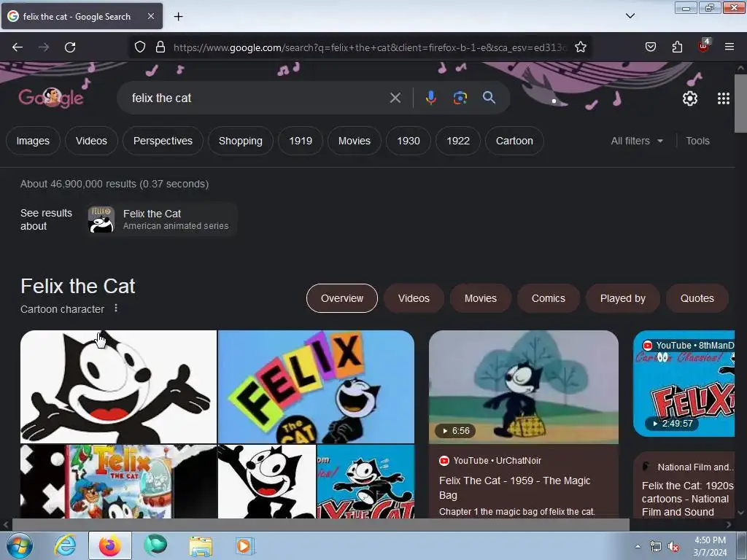The image size is (747, 560).
Task: Open Google quick settings gear
Action: [690, 98]
